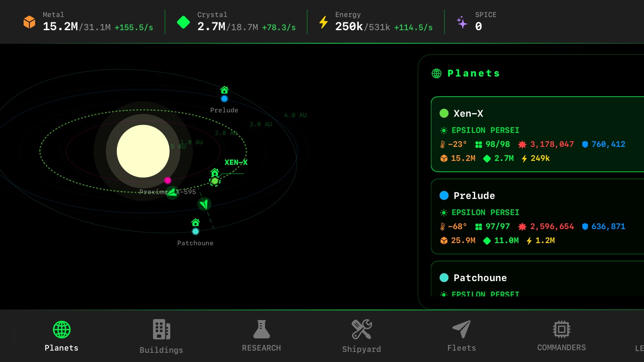The width and height of the screenshot is (644, 362).
Task: Click the blue shield icon beside 760,412
Action: [585, 144]
